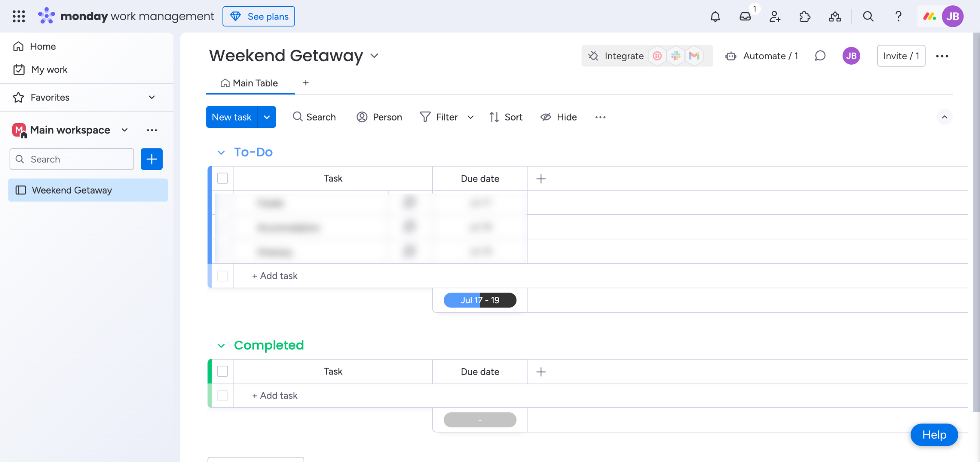The width and height of the screenshot is (980, 462).
Task: Toggle Hide columns eye button
Action: (x=559, y=117)
